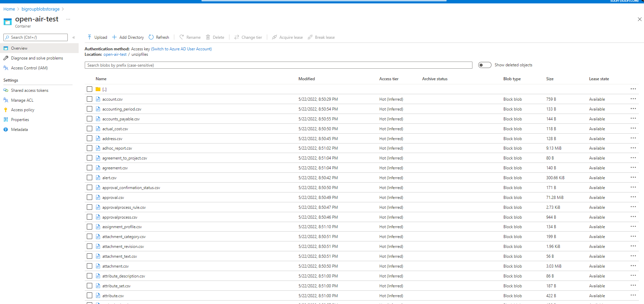Click Change tier in the toolbar

248,37
